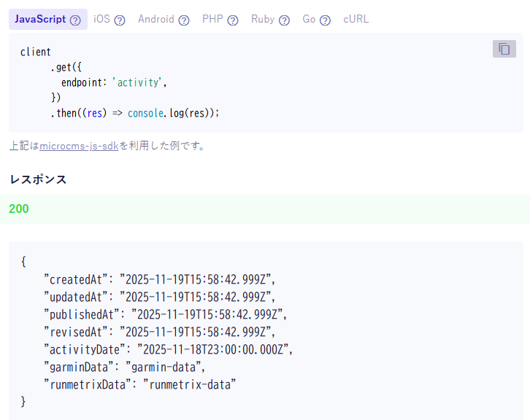Select the Go tab

pos(309,20)
